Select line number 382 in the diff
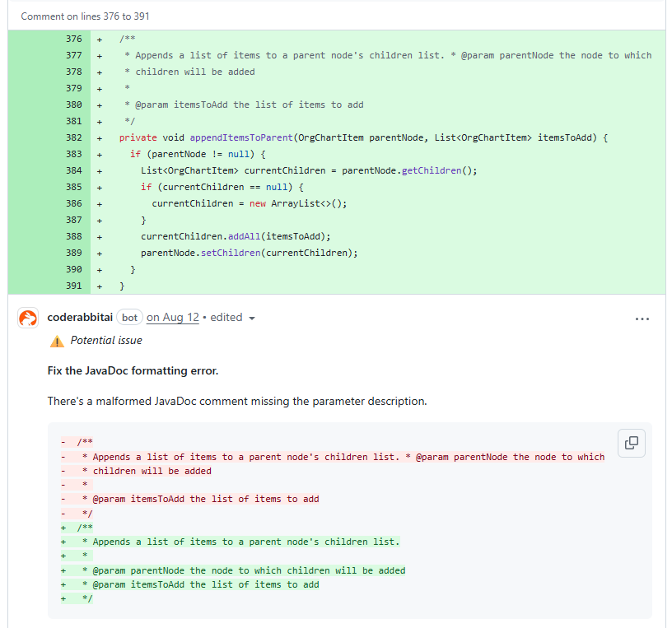 point(73,137)
